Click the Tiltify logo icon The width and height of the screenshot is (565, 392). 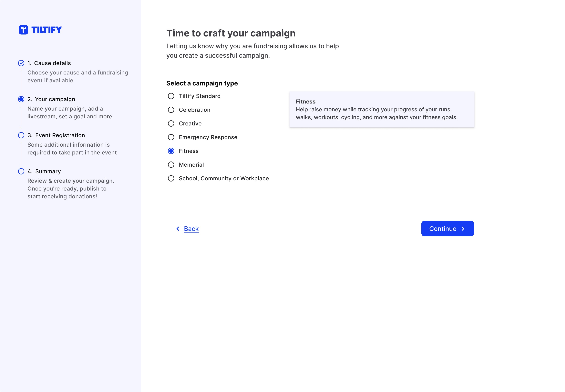point(23,30)
